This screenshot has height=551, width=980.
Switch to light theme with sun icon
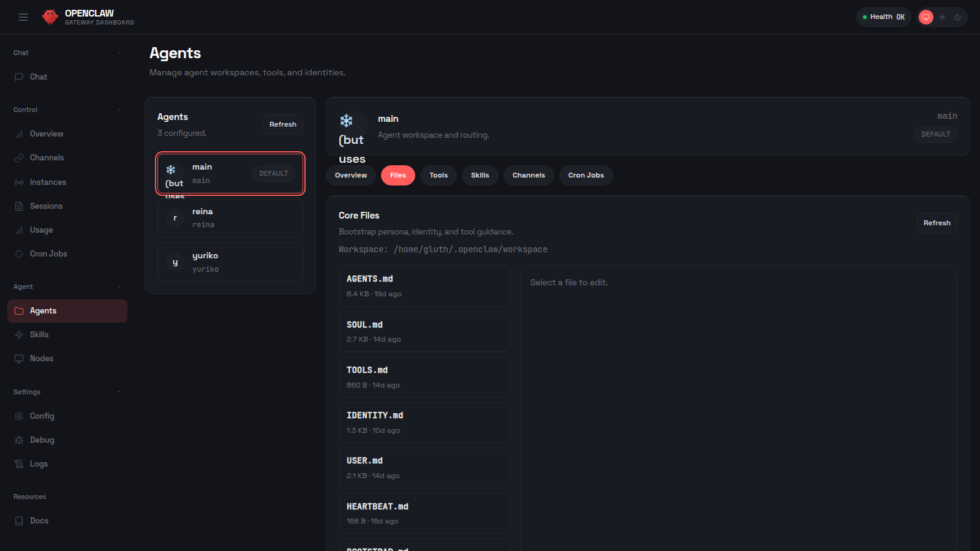(x=941, y=17)
